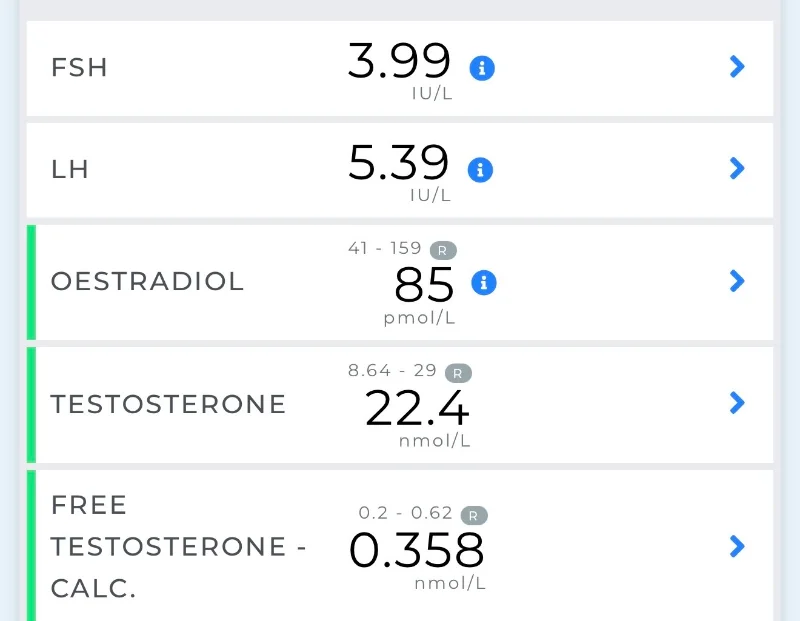The image size is (800, 621).
Task: Click the 0.358 free testosterone value
Action: point(416,550)
